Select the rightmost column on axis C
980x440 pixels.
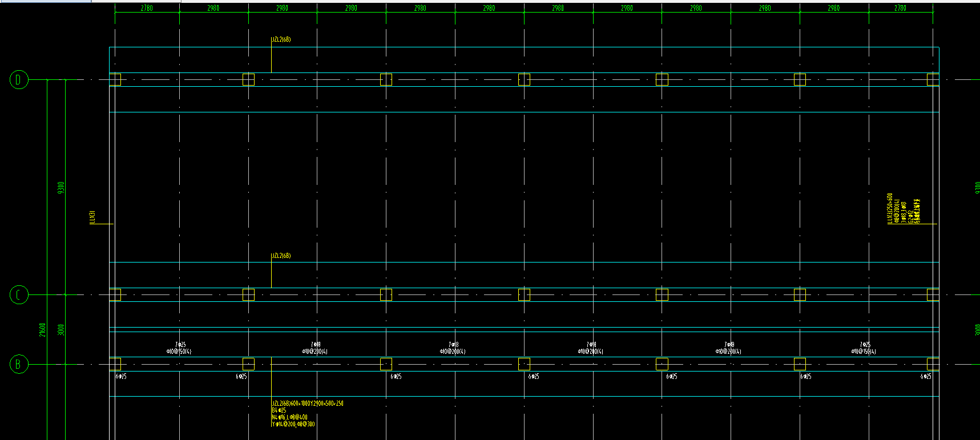tap(933, 294)
